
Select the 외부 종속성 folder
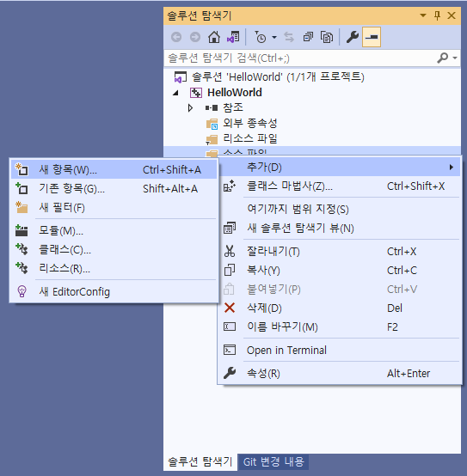click(250, 123)
